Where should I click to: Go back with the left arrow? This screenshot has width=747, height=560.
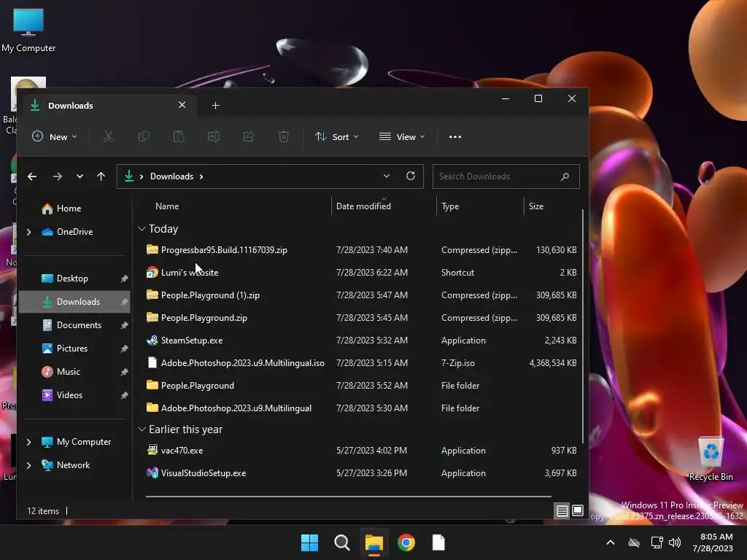(32, 176)
